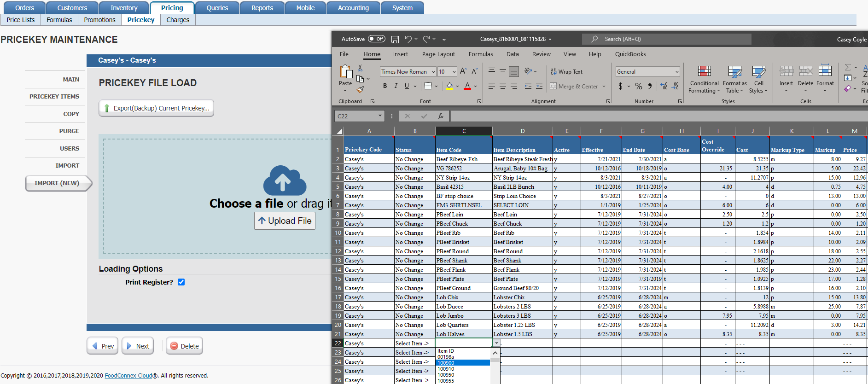
Task: Open the font size dropdown
Action: 454,72
